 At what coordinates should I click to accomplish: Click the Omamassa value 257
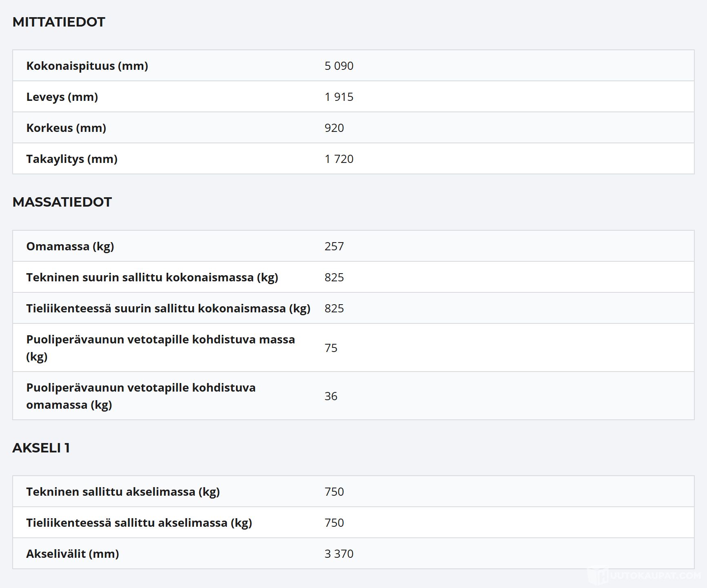tap(334, 246)
